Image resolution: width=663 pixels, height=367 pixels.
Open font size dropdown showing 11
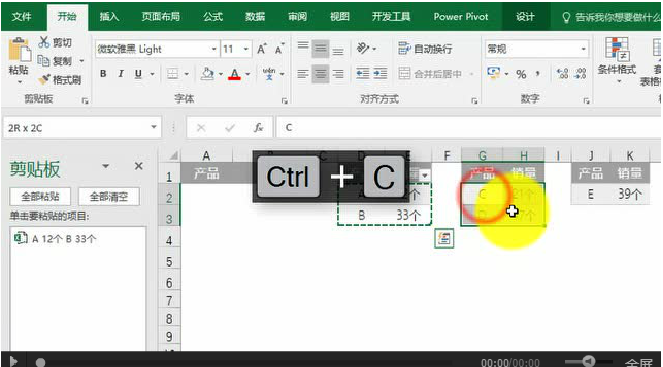coord(246,49)
